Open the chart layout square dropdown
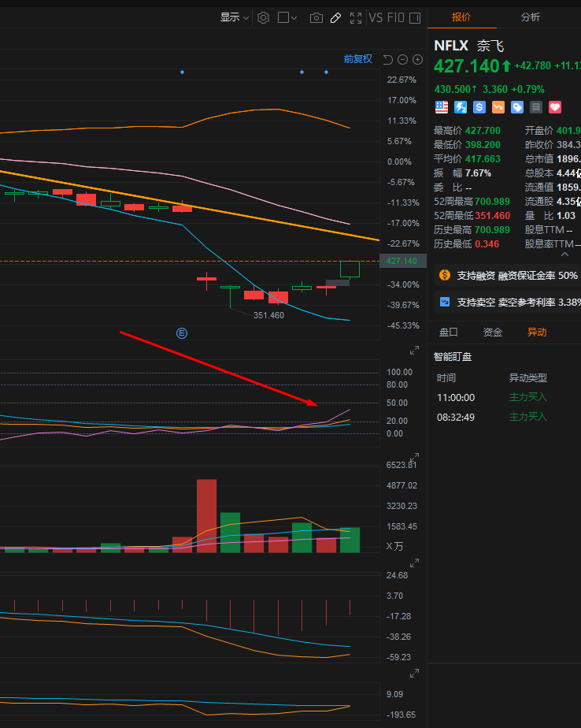 click(287, 17)
